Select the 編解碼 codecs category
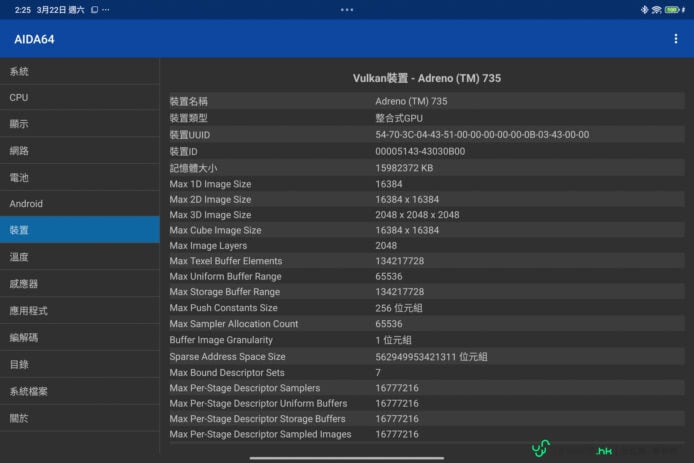The width and height of the screenshot is (694, 463). (x=79, y=338)
